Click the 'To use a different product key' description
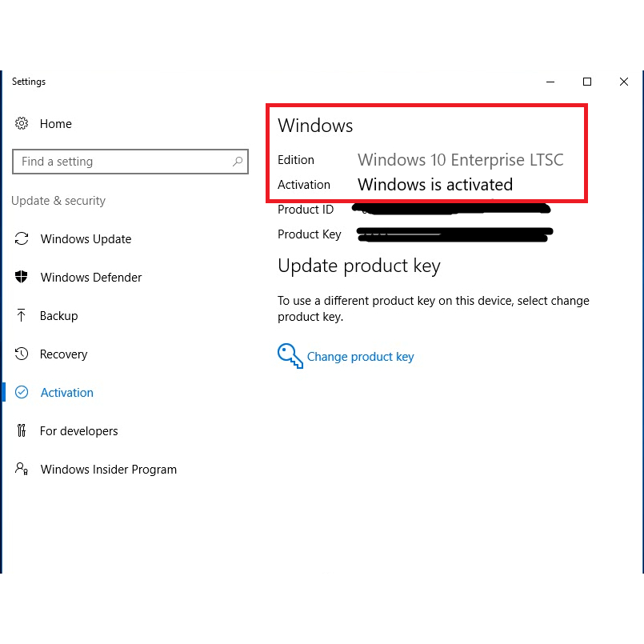 (434, 309)
